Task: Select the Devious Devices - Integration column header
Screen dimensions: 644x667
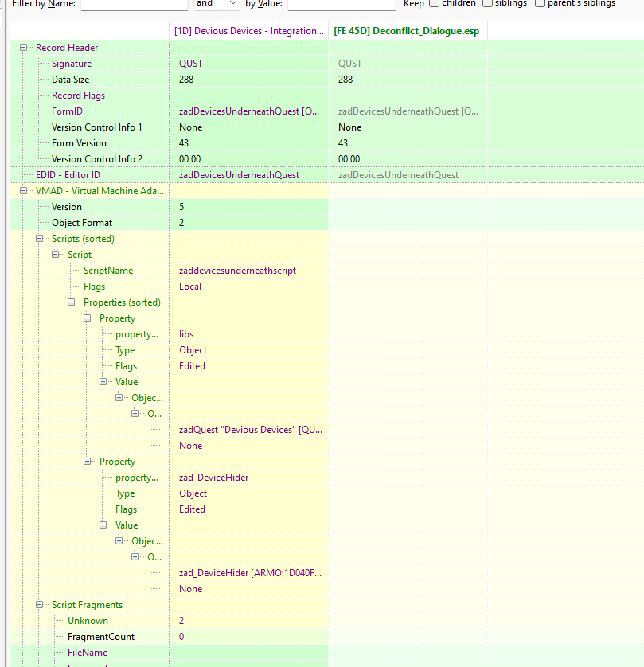Action: click(249, 31)
